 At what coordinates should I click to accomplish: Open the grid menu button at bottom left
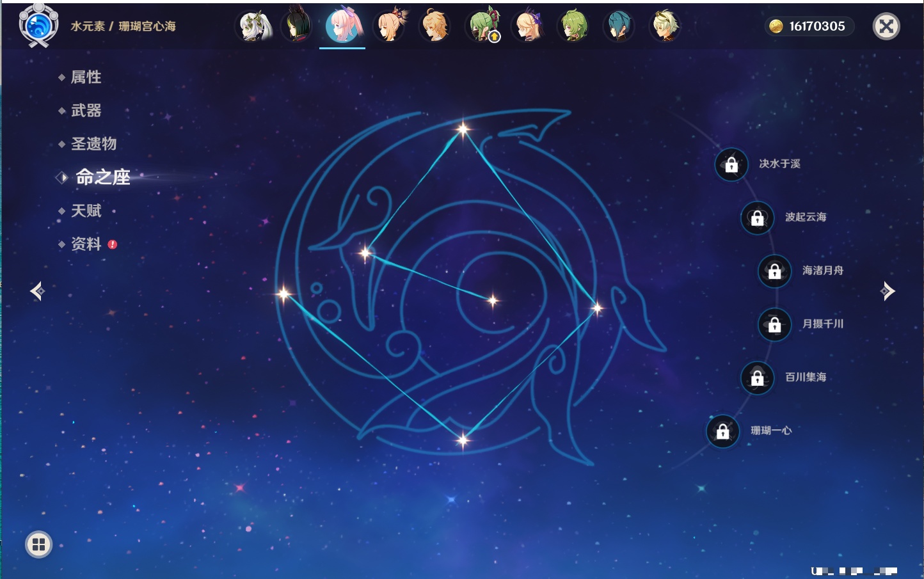[x=38, y=544]
